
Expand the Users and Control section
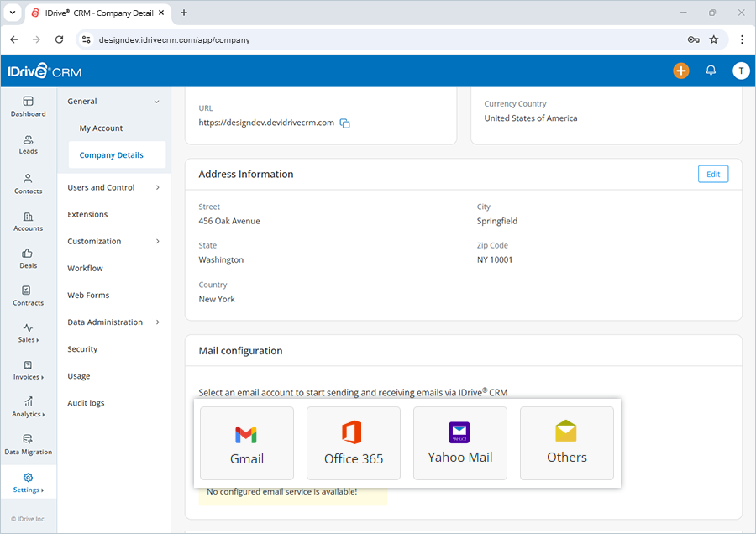(x=102, y=187)
